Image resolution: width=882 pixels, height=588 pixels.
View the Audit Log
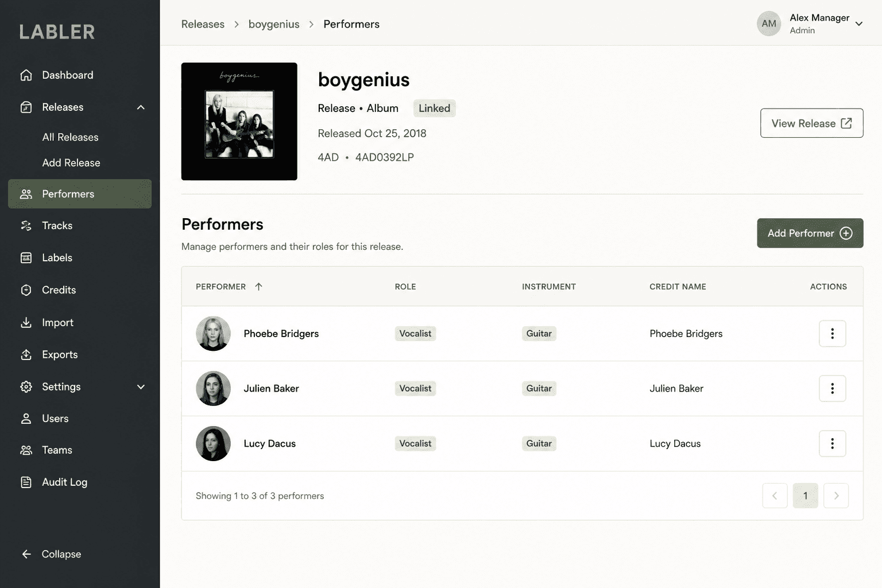click(80, 482)
